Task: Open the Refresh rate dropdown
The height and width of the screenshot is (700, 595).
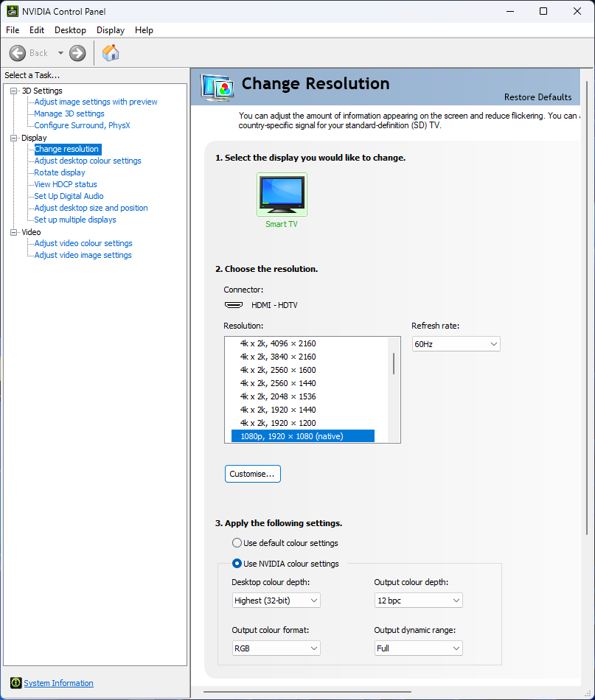Action: coord(456,344)
